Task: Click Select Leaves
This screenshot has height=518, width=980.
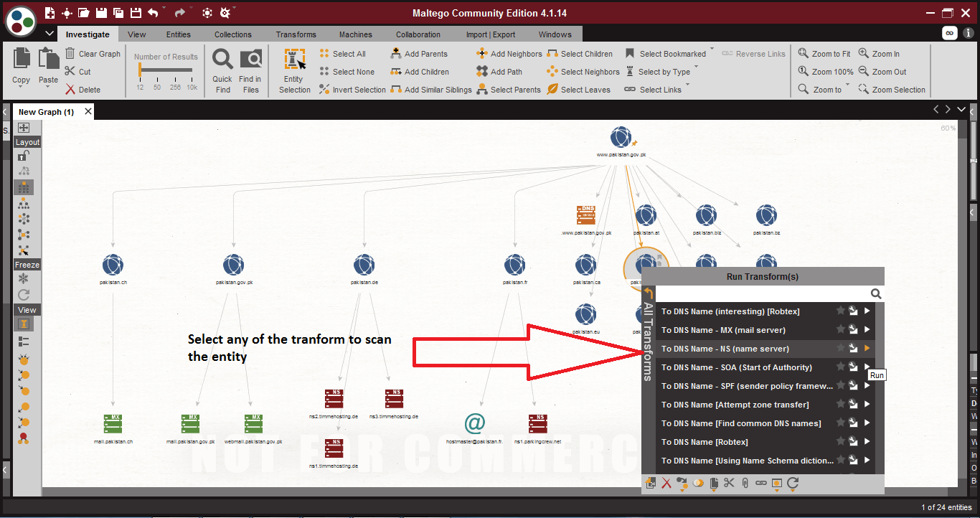Action: [579, 90]
